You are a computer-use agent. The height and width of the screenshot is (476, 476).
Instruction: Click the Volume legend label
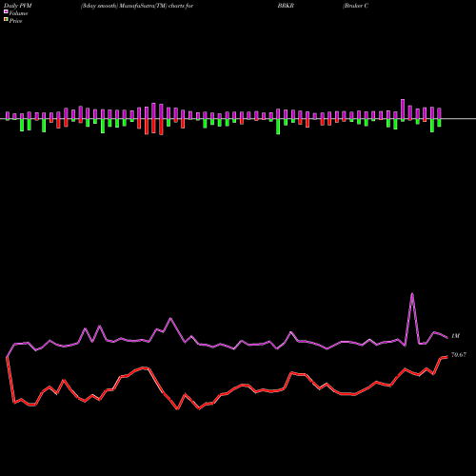[x=18, y=13]
